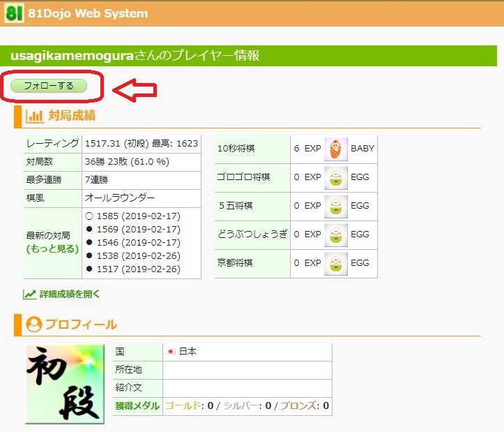Click the Japan flag icon beside 日本
The image size is (504, 432).
171,352
